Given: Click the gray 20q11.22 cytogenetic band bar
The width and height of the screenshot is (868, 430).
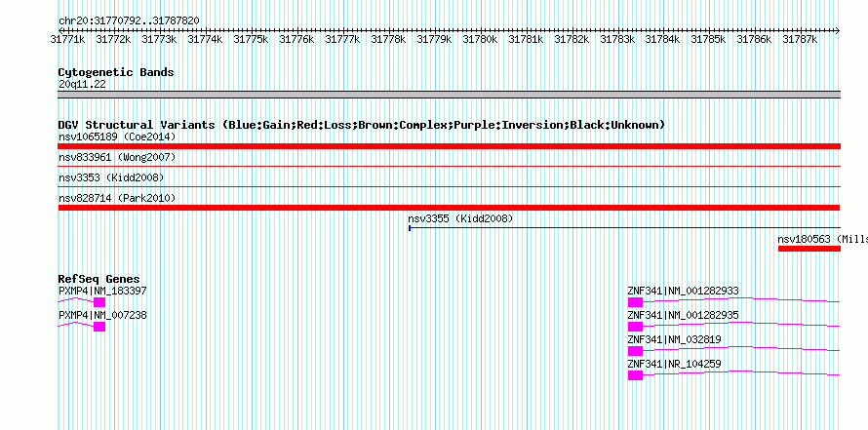Looking at the screenshot, I should (449, 95).
